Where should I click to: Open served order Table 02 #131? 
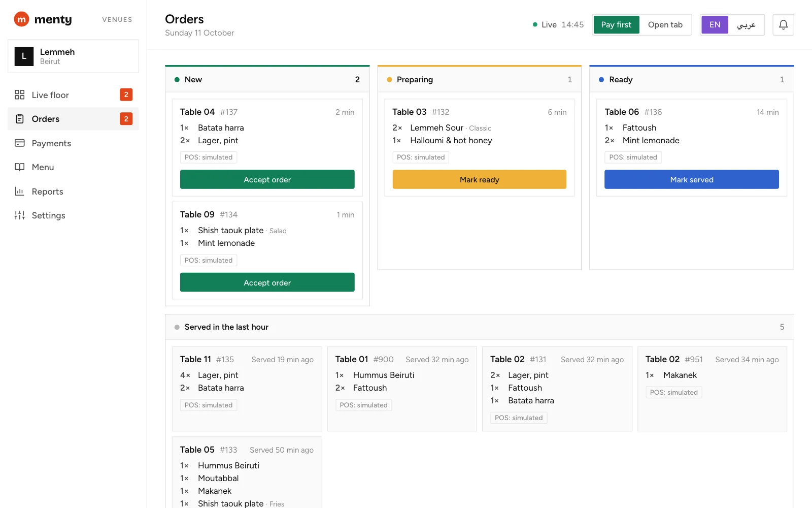(557, 389)
